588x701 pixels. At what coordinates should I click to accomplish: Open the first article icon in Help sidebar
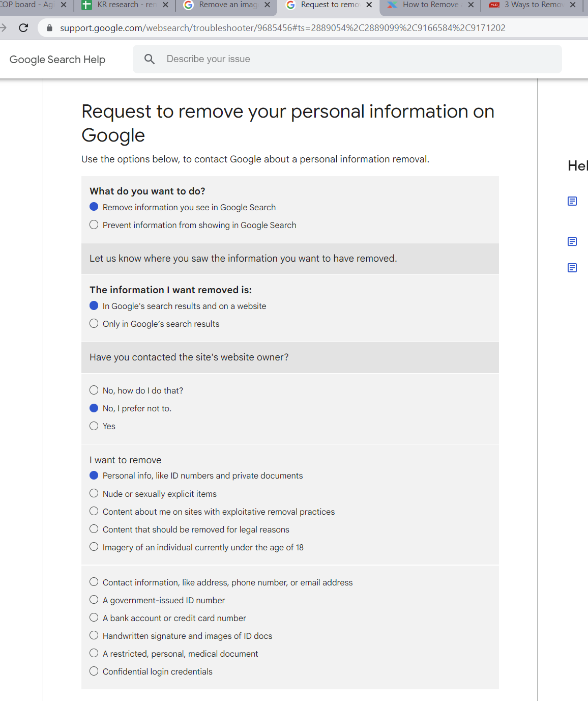(x=572, y=201)
